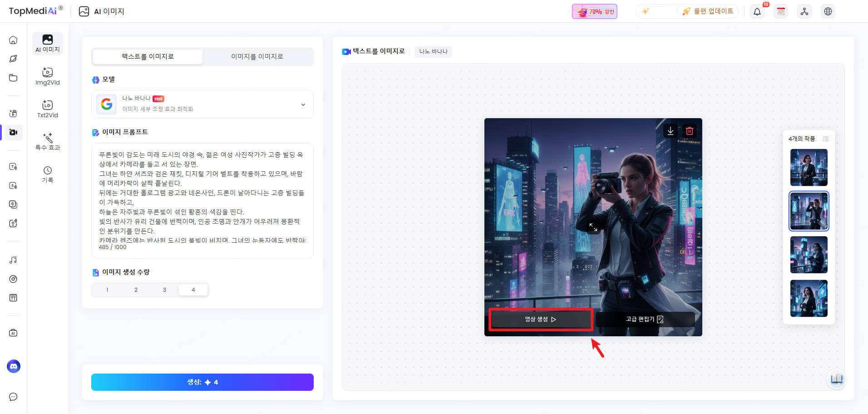Switch to 이미지를 이미지로 tab
This screenshot has height=414, width=868.
point(257,56)
